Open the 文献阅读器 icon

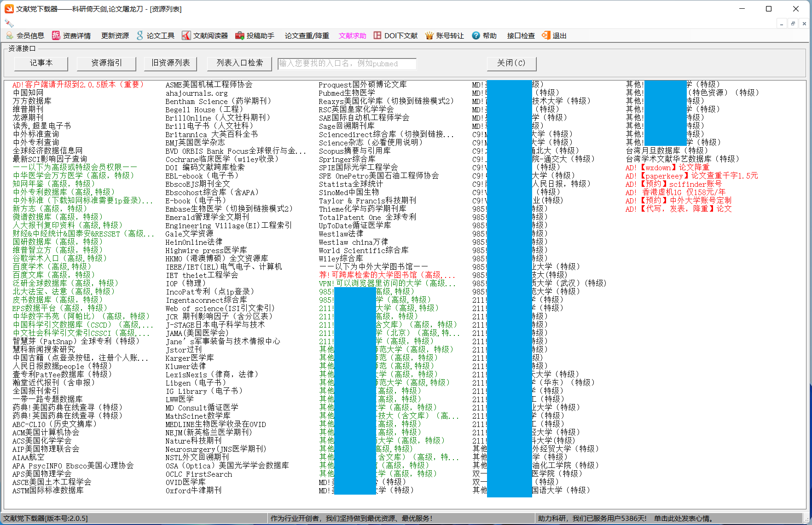click(186, 35)
